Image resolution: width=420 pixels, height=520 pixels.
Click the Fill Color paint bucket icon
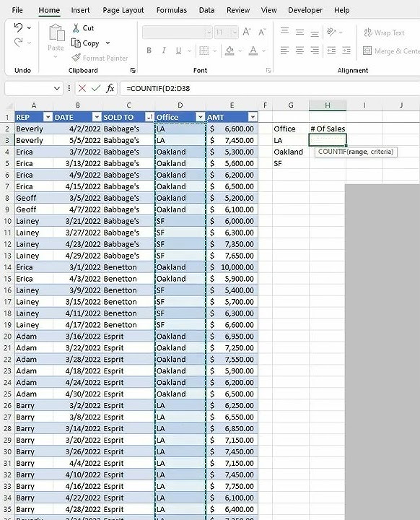(x=229, y=51)
